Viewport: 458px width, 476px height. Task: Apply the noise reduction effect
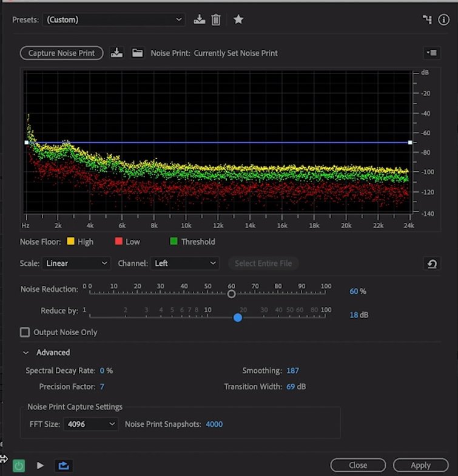[x=420, y=466]
